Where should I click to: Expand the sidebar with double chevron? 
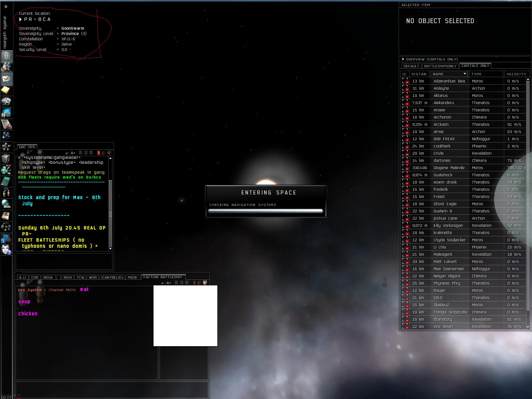[6, 6]
